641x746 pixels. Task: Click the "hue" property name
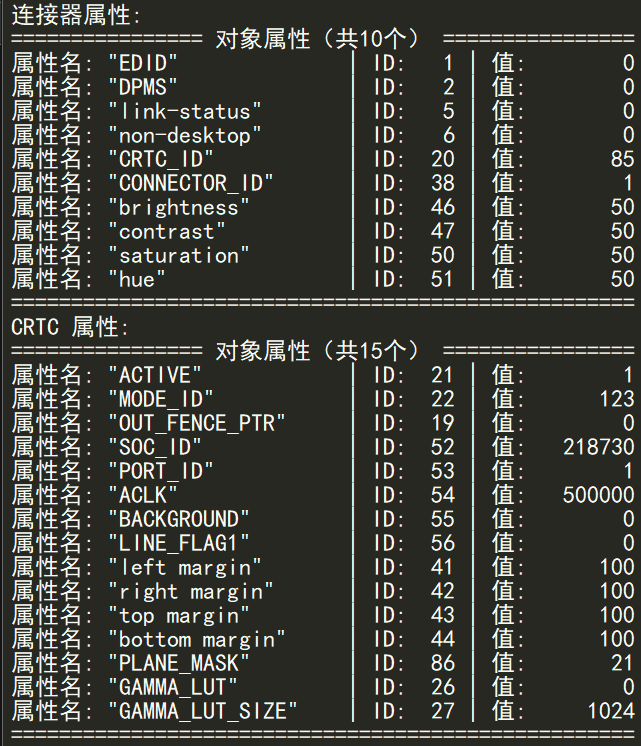pos(137,279)
